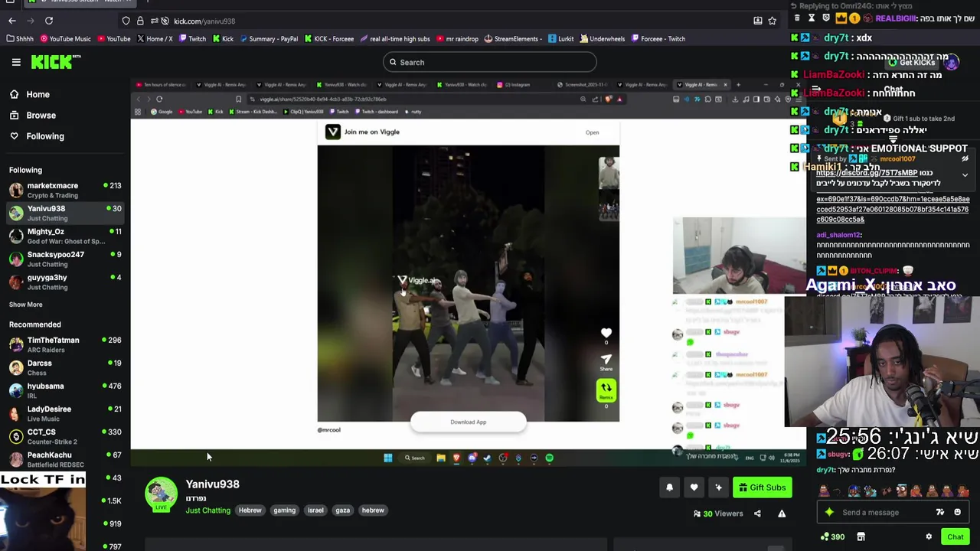
Task: Open Darcss recommended Chess channel
Action: coord(65,367)
